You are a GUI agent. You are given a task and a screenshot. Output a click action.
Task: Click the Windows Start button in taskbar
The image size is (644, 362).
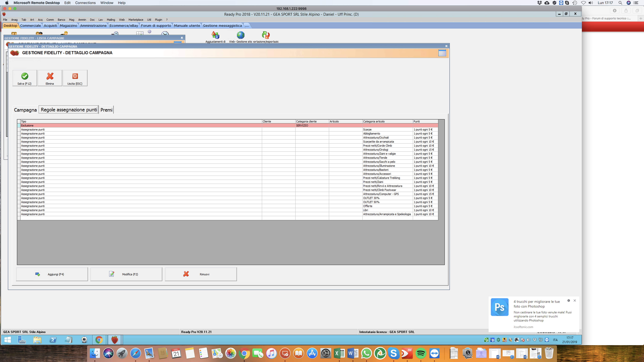[8, 340]
